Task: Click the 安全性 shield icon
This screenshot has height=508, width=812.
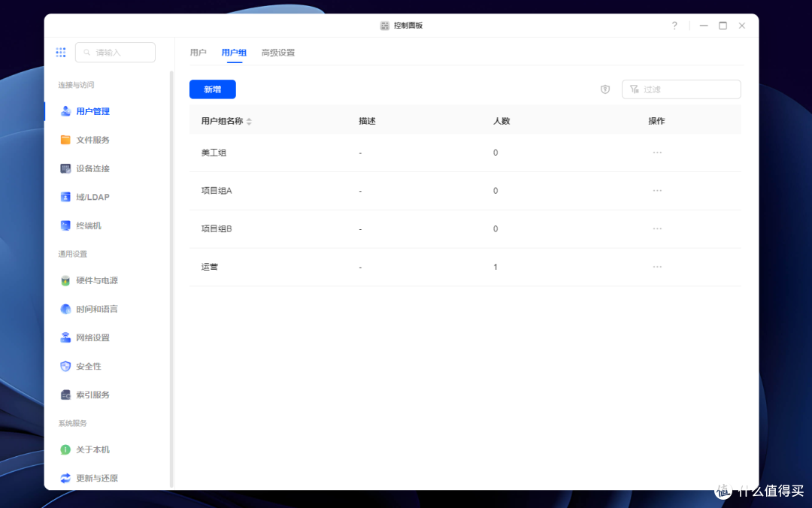Action: 65,366
